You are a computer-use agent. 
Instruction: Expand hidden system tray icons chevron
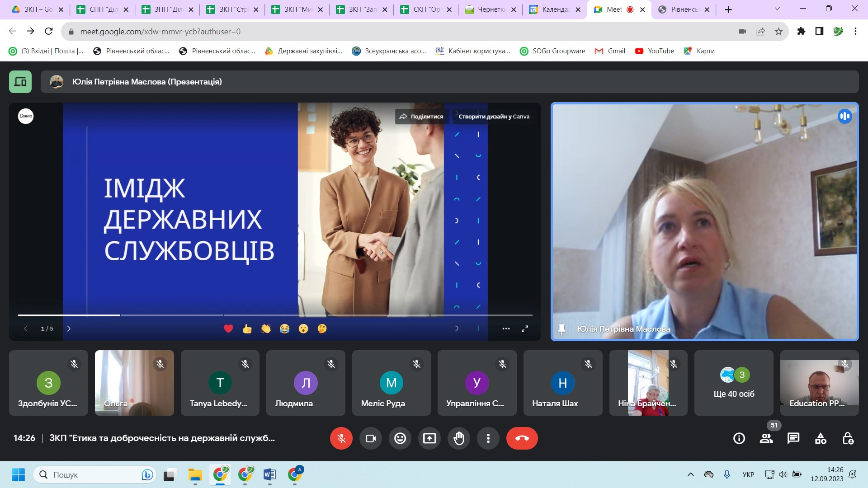[690, 474]
